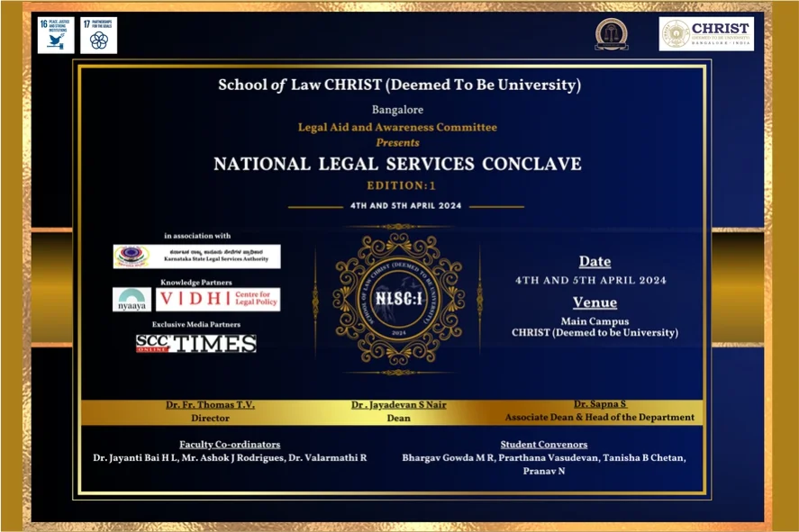Click the Edition:1 gold subtitle
The width and height of the screenshot is (799, 532).
click(x=397, y=185)
